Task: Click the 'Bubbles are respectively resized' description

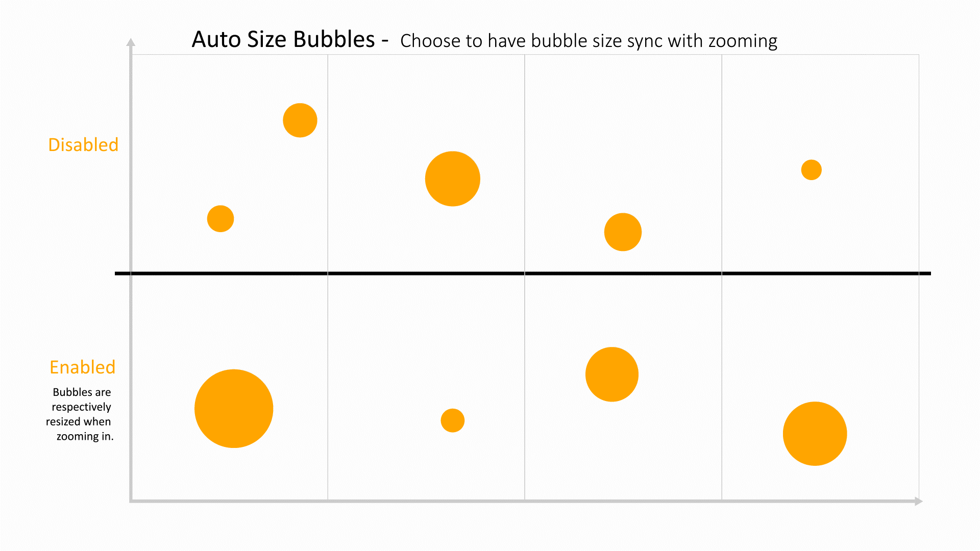Action: (x=80, y=414)
